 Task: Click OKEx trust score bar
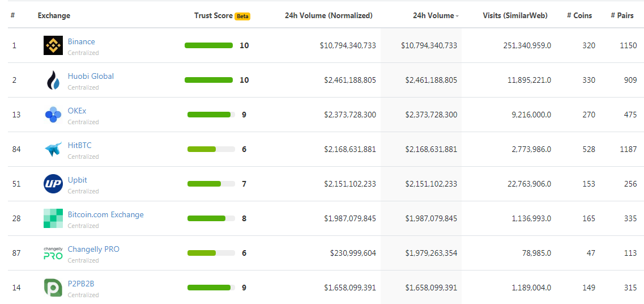211,115
